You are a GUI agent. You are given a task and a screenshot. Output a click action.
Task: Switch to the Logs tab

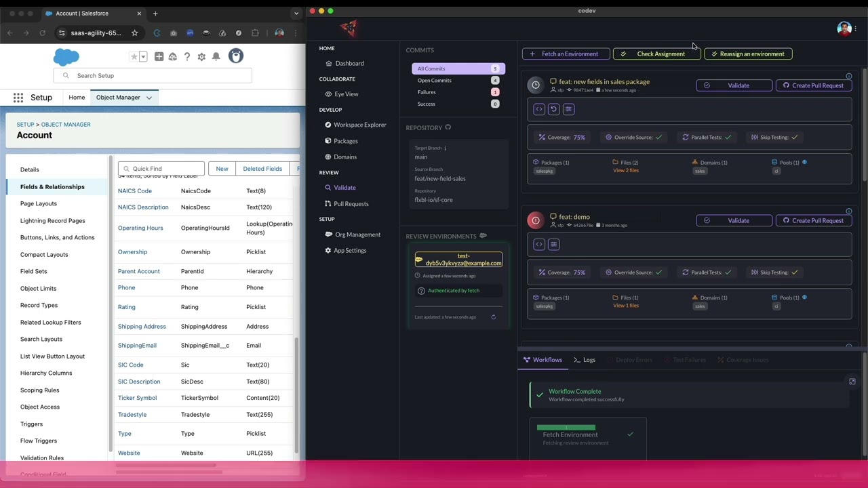[x=584, y=360]
